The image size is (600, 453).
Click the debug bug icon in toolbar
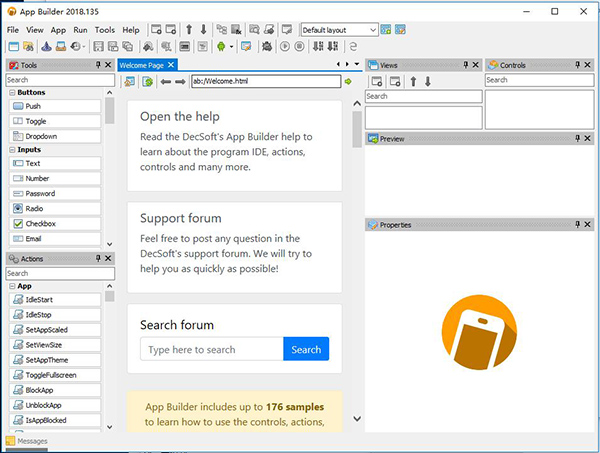pyautogui.click(x=268, y=46)
